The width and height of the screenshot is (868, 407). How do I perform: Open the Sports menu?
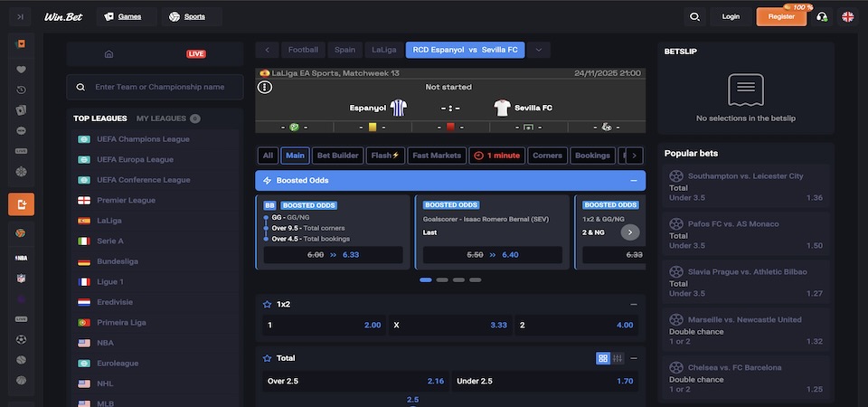point(192,16)
